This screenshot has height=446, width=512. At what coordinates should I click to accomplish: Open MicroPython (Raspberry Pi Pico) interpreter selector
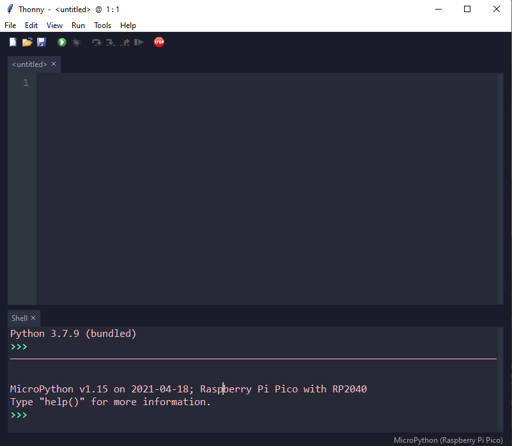448,440
